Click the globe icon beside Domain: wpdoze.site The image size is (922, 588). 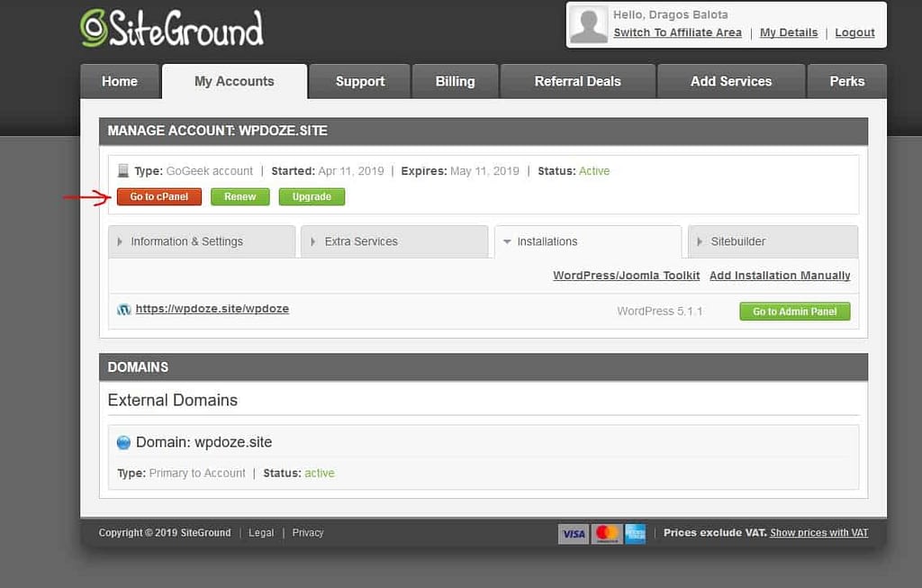[x=123, y=443]
